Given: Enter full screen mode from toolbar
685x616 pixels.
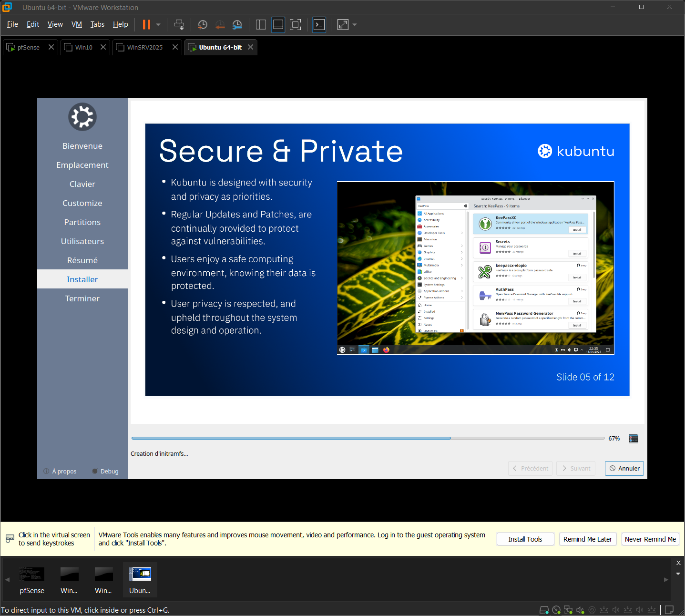Looking at the screenshot, I should (x=296, y=25).
